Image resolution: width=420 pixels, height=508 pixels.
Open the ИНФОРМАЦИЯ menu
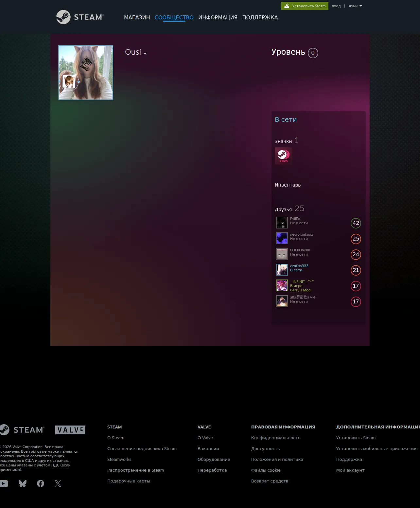(x=218, y=17)
